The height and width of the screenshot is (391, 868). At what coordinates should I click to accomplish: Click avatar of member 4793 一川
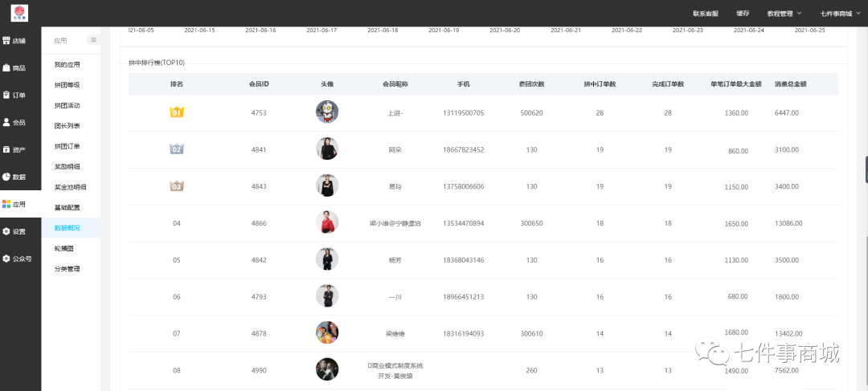(x=327, y=296)
